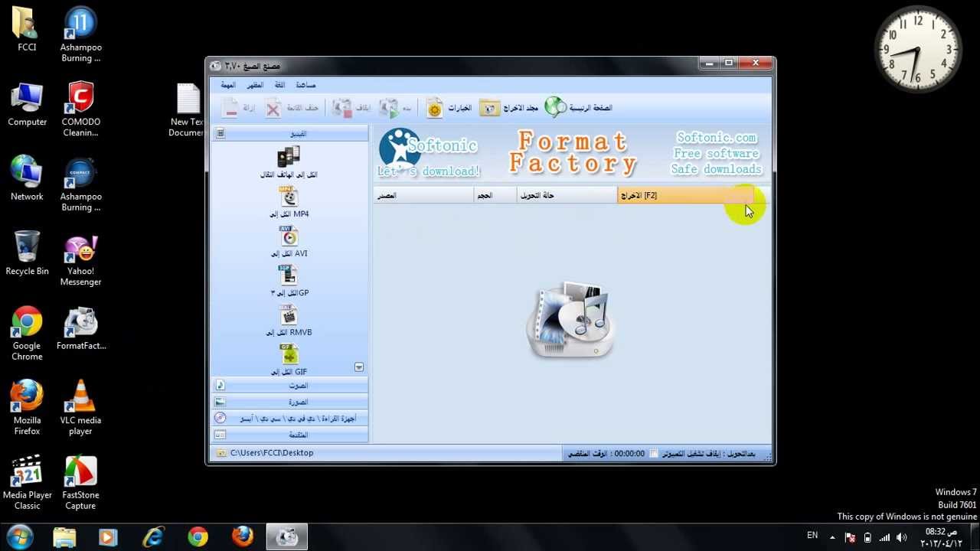Click the Source column header

click(x=423, y=195)
